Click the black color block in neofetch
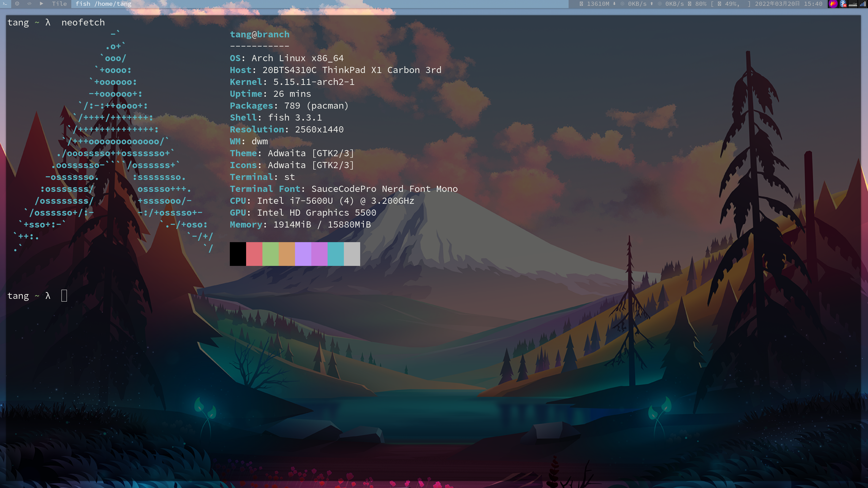Screen dimensions: 868x488 pyautogui.click(x=238, y=254)
